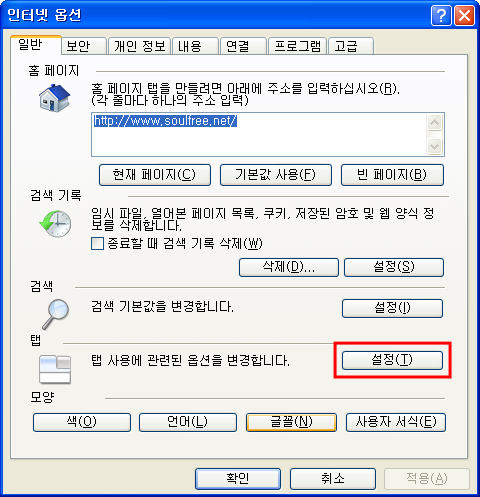480x497 pixels.
Task: Click the 현재 페이지(C) button
Action: point(155,175)
